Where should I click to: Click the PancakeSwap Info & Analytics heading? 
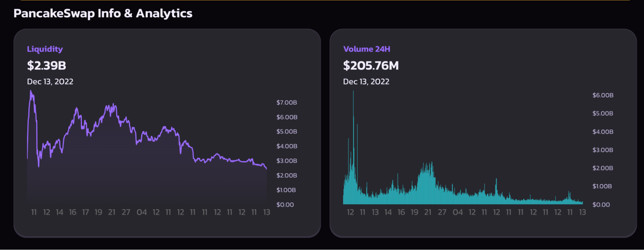pyautogui.click(x=103, y=14)
